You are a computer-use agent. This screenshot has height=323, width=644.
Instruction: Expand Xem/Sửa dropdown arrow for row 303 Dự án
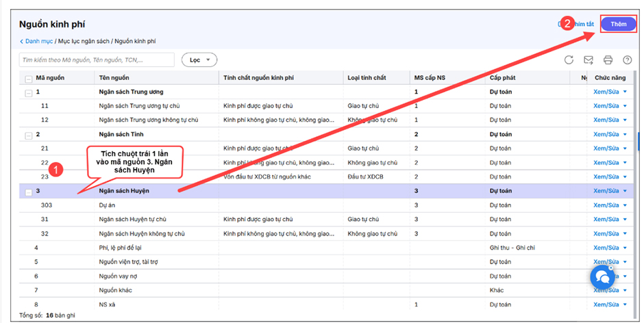[x=625, y=205]
